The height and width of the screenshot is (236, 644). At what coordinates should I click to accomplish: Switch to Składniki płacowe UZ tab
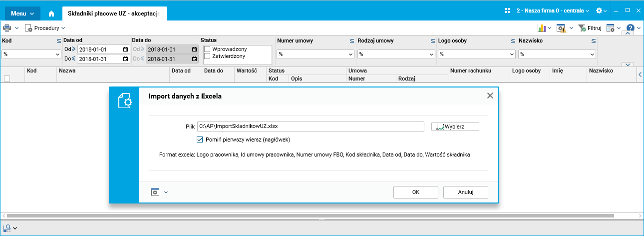coord(114,13)
